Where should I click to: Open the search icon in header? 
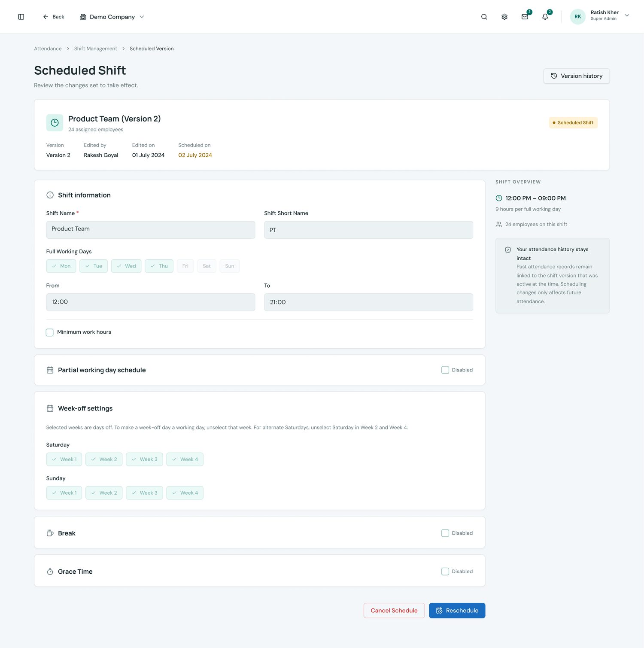pyautogui.click(x=484, y=17)
